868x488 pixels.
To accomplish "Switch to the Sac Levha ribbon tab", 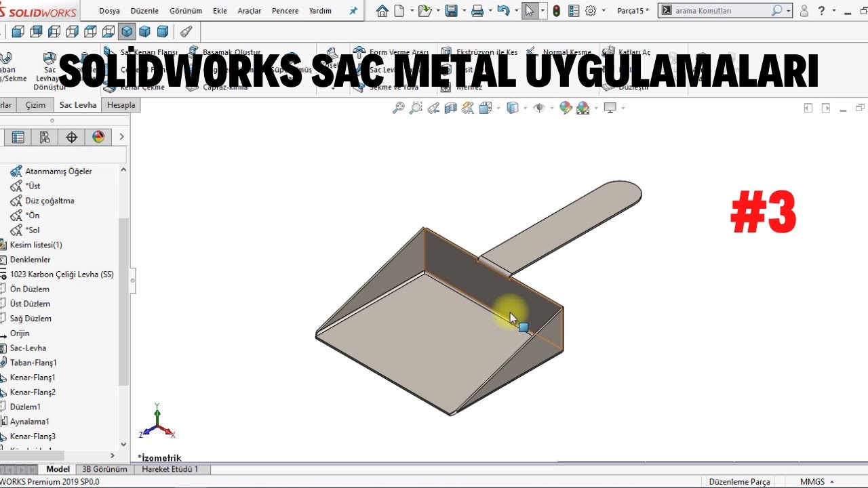I will [78, 105].
